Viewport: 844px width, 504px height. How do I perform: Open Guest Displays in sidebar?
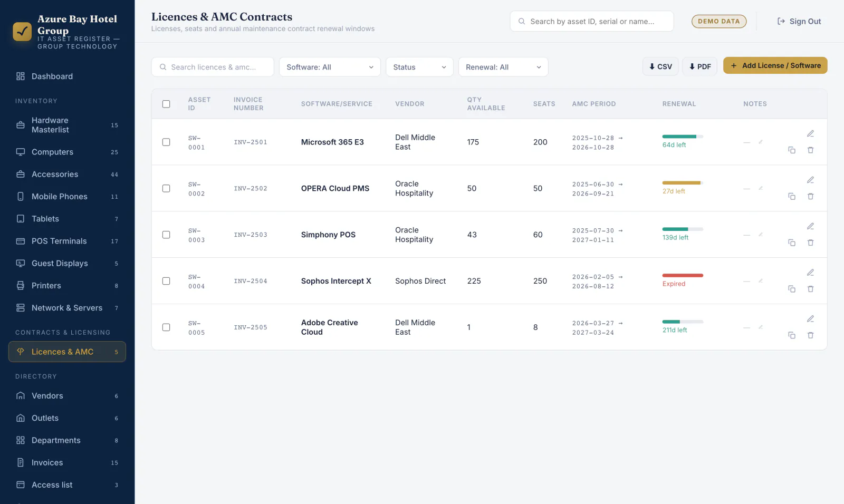pyautogui.click(x=67, y=264)
